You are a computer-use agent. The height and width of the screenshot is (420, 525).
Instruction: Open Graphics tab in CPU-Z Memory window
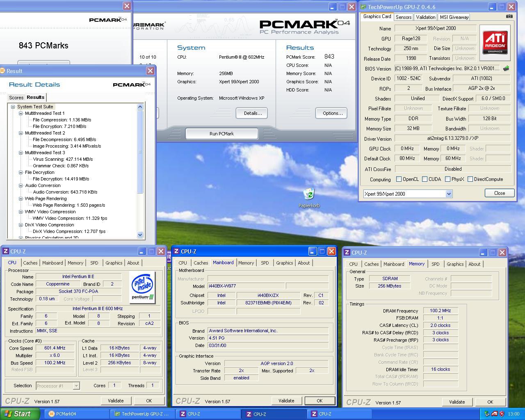tap(455, 264)
